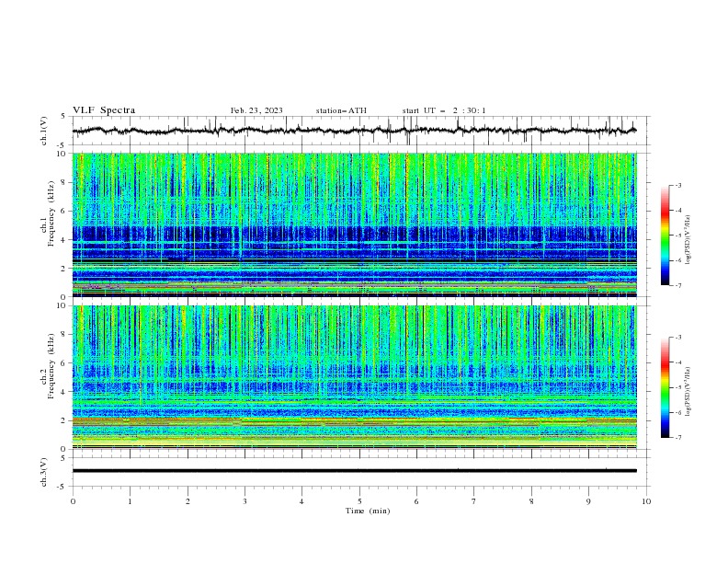
Task: Click inside the ch.2 spectrogram panel
Action: (354, 377)
